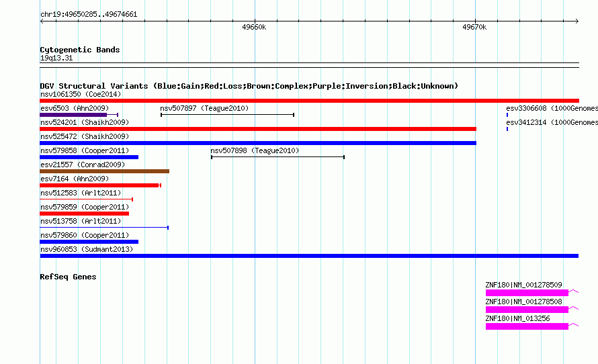
Task: Click the nsv1061350 (Coe2014) red loss bar
Action: point(309,101)
